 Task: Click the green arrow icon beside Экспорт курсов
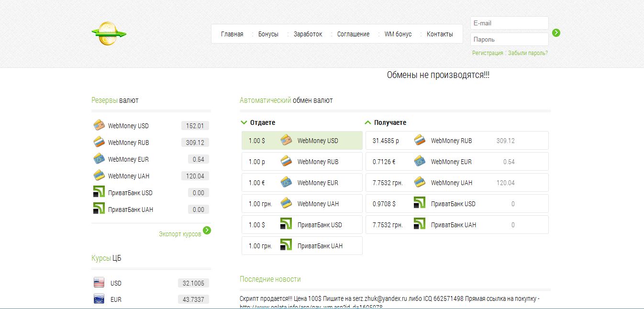click(207, 231)
